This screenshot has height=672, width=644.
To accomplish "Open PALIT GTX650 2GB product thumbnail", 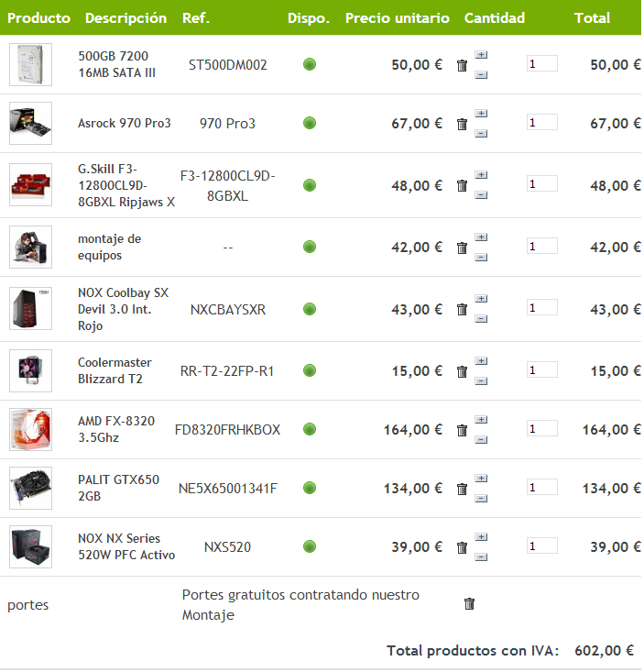I will pyautogui.click(x=30, y=489).
